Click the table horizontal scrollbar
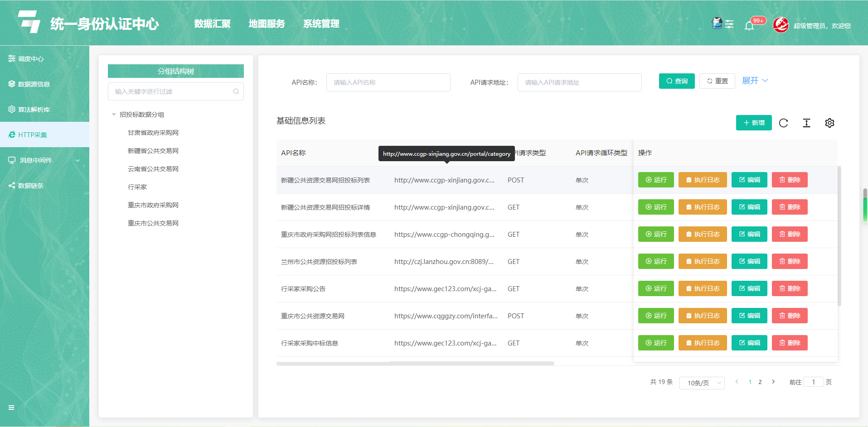The height and width of the screenshot is (427, 868). pos(415,363)
